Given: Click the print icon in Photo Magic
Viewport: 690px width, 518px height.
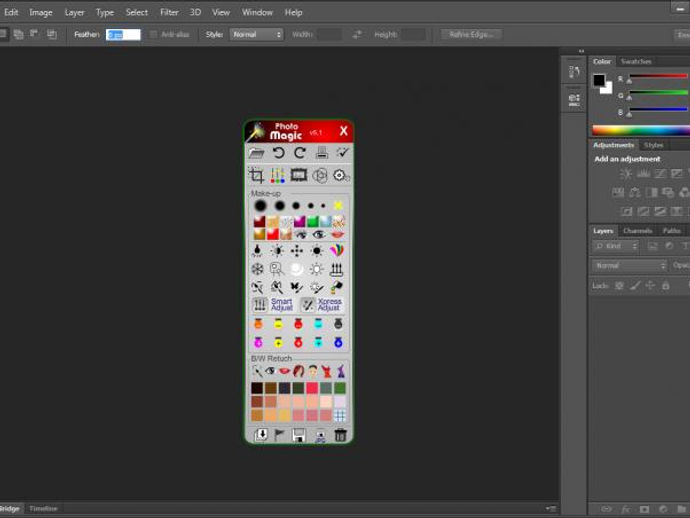Looking at the screenshot, I should pos(322,153).
